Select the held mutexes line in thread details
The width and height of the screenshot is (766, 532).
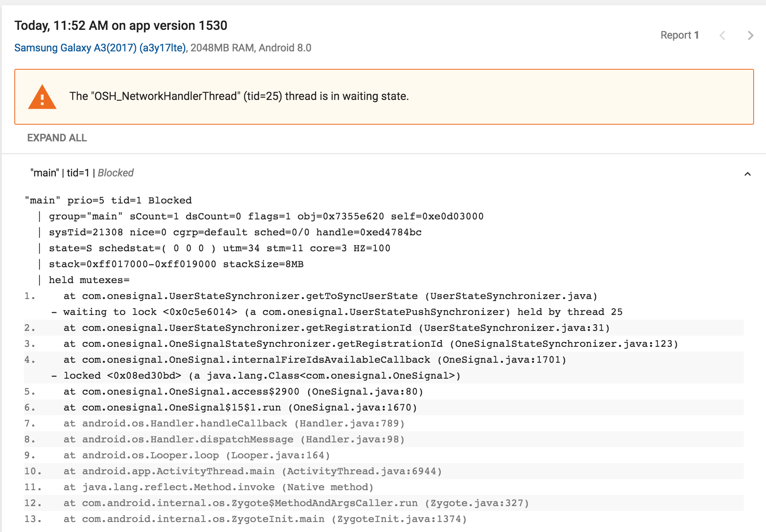pos(89,280)
